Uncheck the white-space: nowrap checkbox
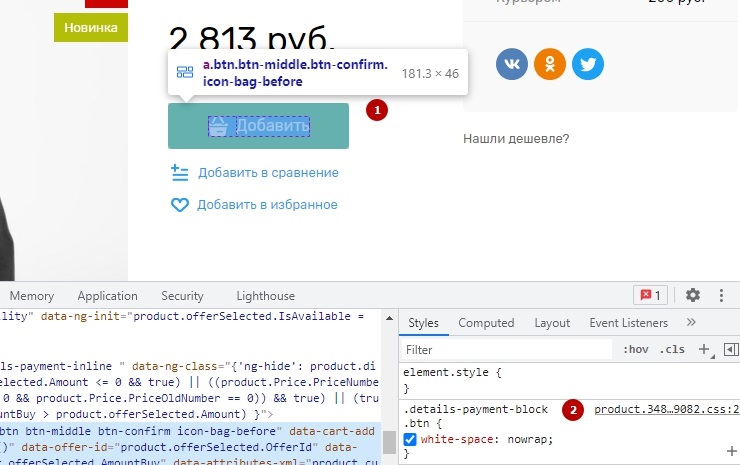 (x=410, y=440)
